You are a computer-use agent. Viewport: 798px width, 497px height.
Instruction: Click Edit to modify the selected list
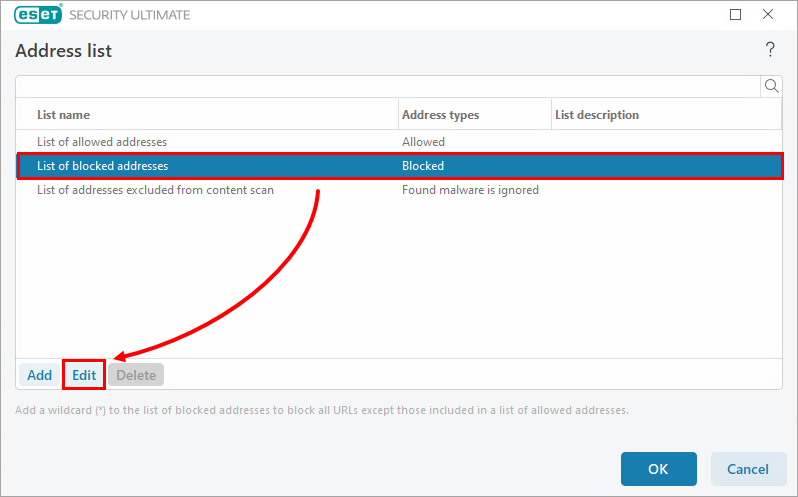[x=84, y=375]
